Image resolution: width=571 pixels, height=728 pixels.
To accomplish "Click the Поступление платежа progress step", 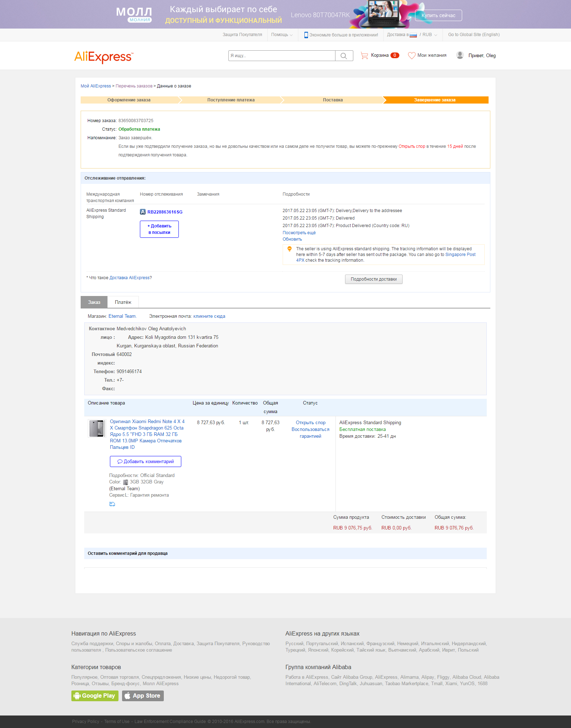I will [x=231, y=100].
